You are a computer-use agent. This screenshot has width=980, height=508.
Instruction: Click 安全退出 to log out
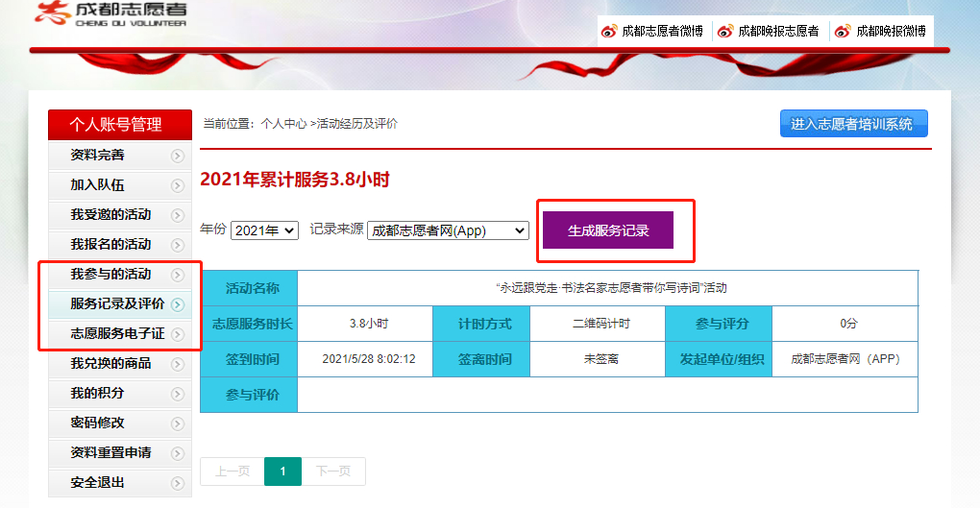(120, 482)
